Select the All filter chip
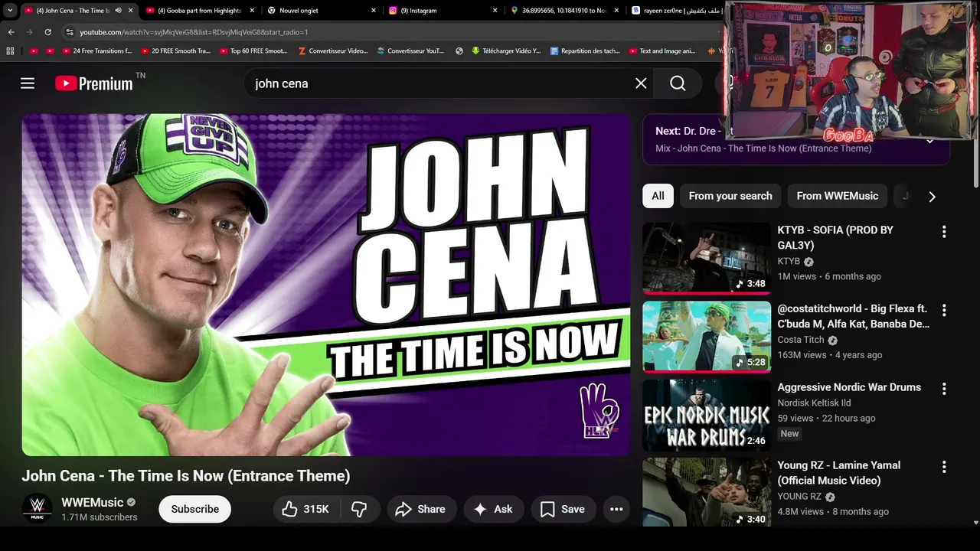This screenshot has width=980, height=551. tap(658, 196)
